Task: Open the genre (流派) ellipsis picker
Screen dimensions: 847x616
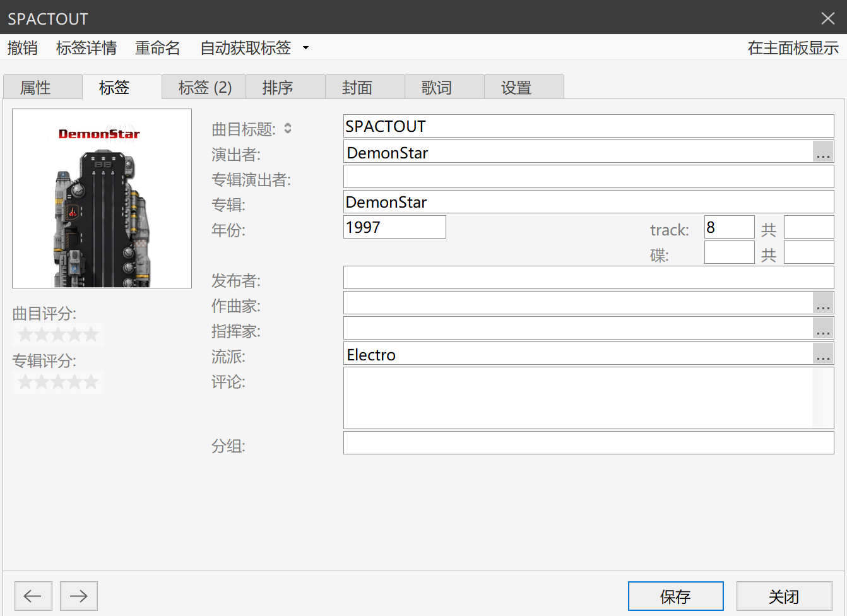Action: click(x=822, y=354)
